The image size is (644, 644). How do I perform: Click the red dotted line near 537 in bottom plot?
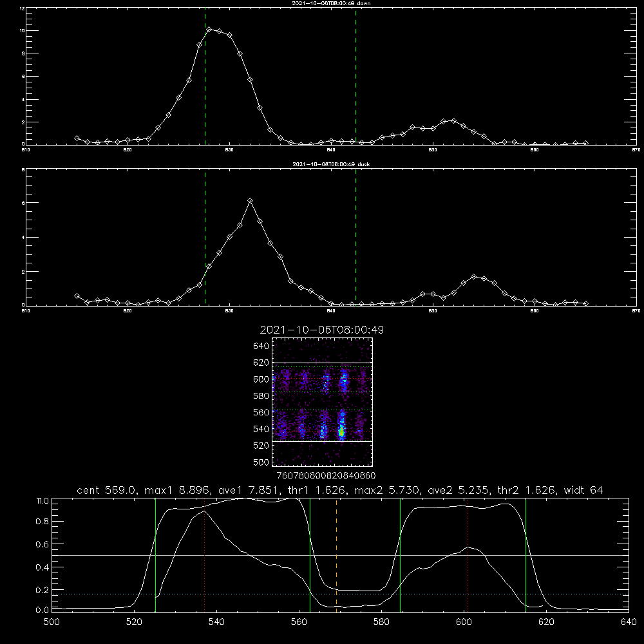pyautogui.click(x=205, y=554)
